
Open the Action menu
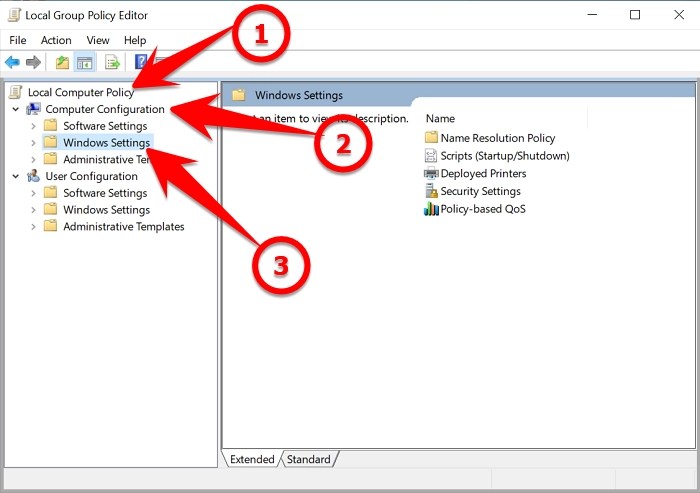coord(56,40)
